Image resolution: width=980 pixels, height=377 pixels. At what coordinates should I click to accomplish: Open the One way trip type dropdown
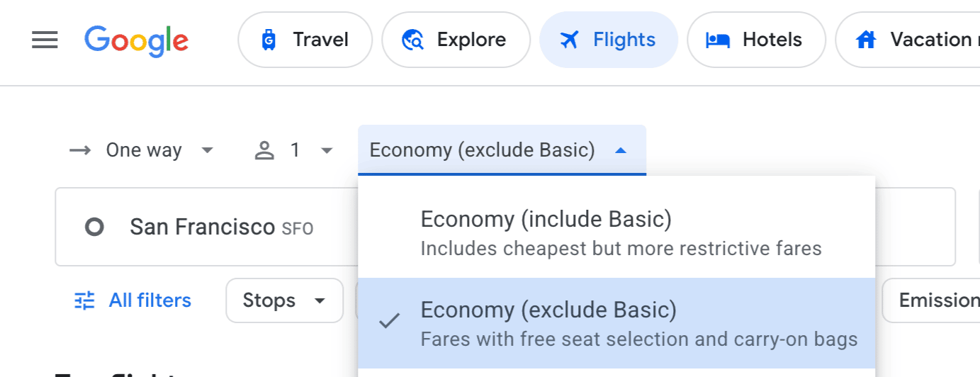[142, 150]
